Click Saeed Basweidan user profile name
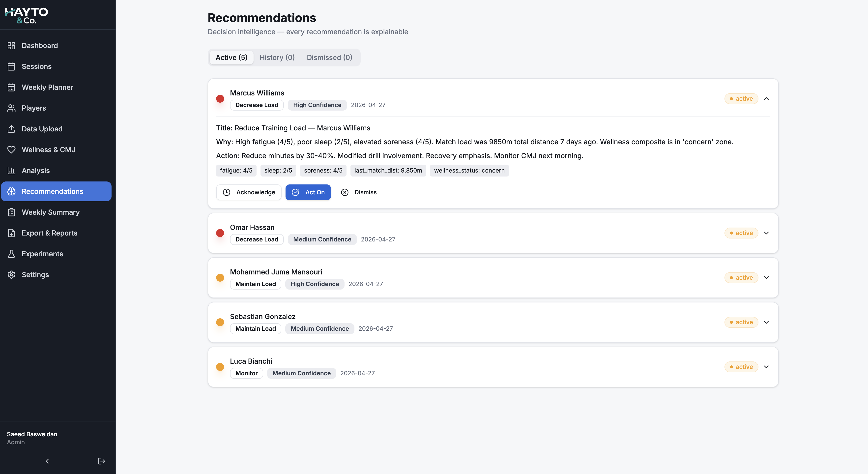Viewport: 868px width, 474px height. pos(32,434)
